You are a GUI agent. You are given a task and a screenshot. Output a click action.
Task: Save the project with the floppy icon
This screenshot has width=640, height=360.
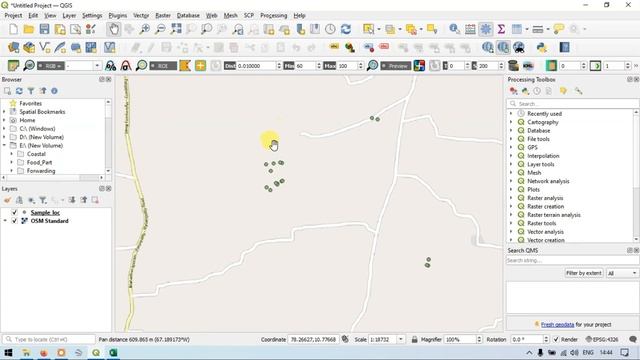pos(44,29)
